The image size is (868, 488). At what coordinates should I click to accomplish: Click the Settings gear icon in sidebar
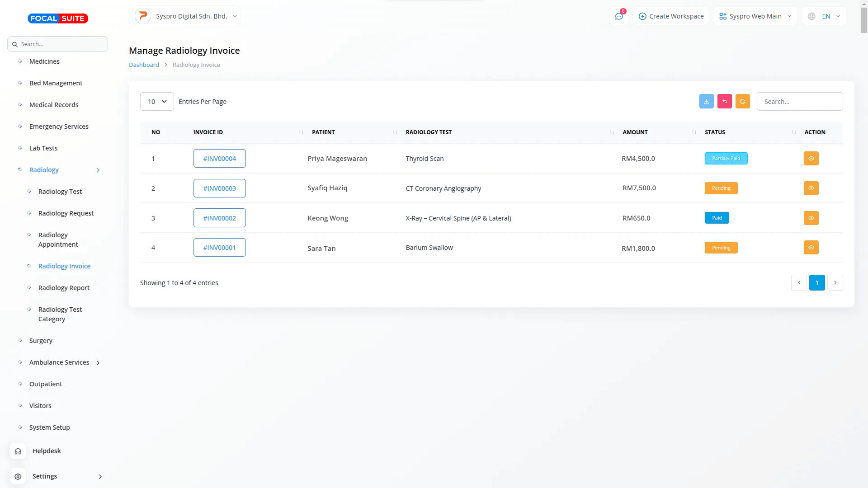point(18,476)
